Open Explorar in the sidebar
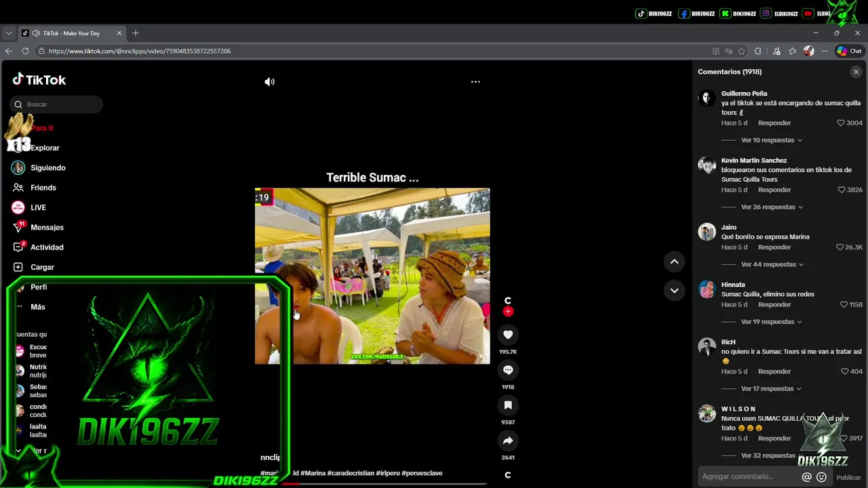Viewport: 868px width, 488px height. [x=45, y=148]
